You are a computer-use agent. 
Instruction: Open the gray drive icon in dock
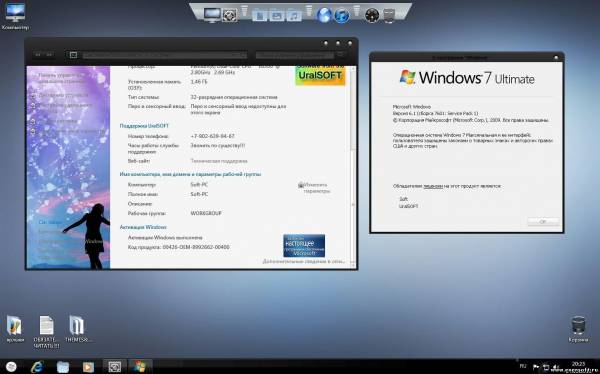point(389,16)
